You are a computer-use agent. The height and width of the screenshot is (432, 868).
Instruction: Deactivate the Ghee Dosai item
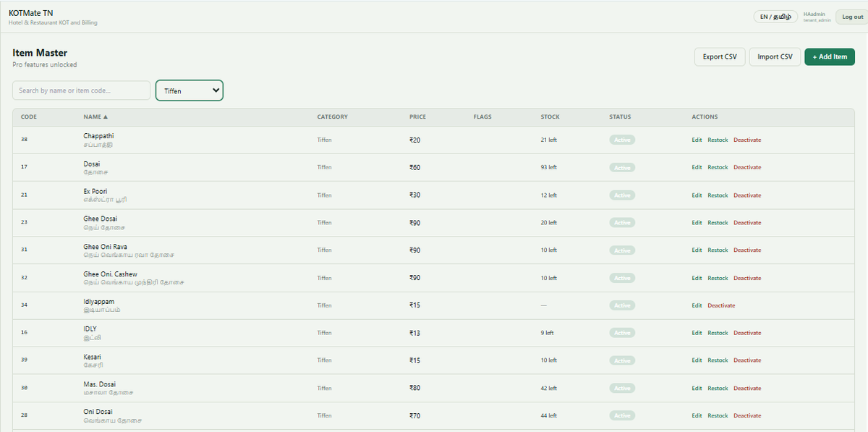747,223
